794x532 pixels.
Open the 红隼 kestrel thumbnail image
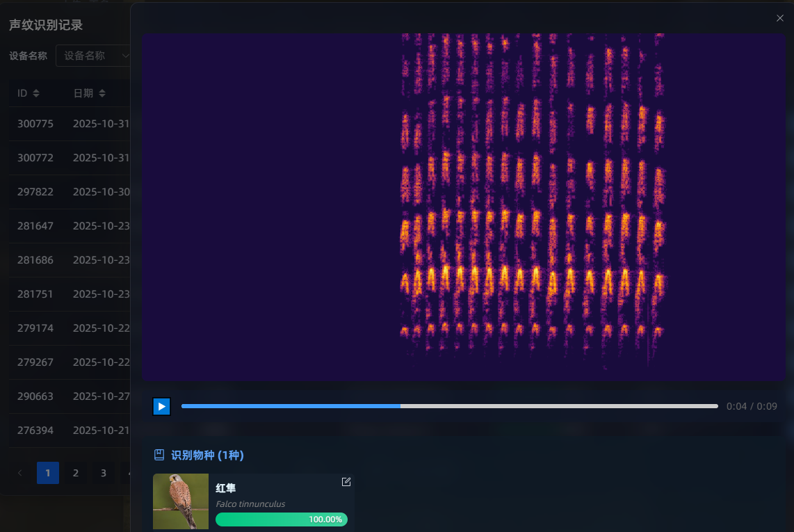point(181,501)
